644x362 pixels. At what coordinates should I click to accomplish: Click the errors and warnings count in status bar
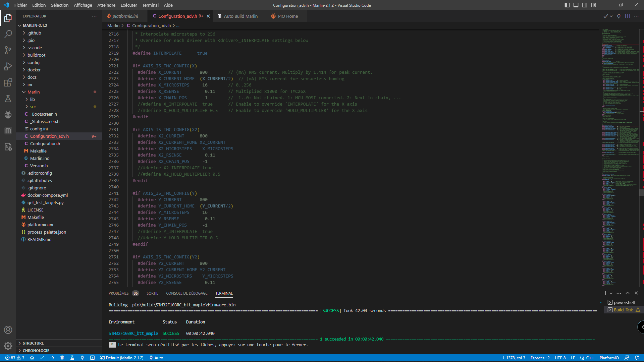[x=15, y=358]
